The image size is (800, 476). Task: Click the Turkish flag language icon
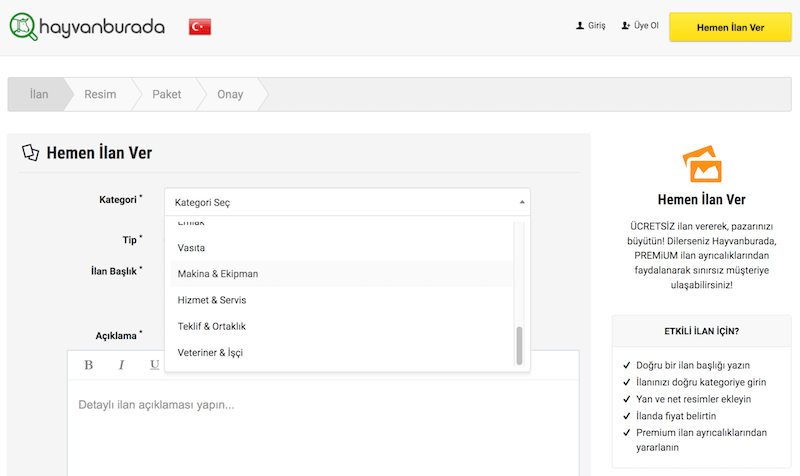tap(199, 27)
